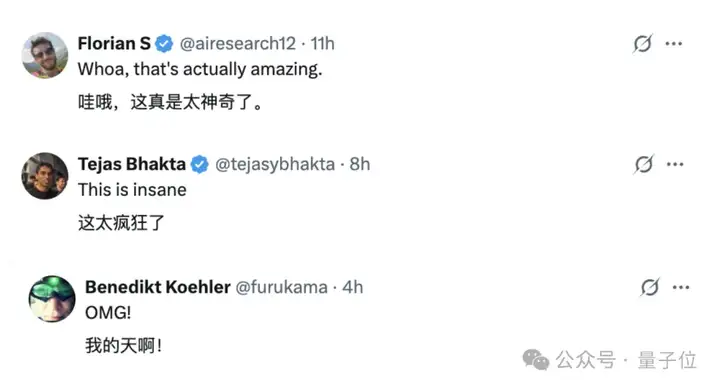
Task: Click the Grok icon on Tejas Bhakta's reply
Action: [644, 164]
